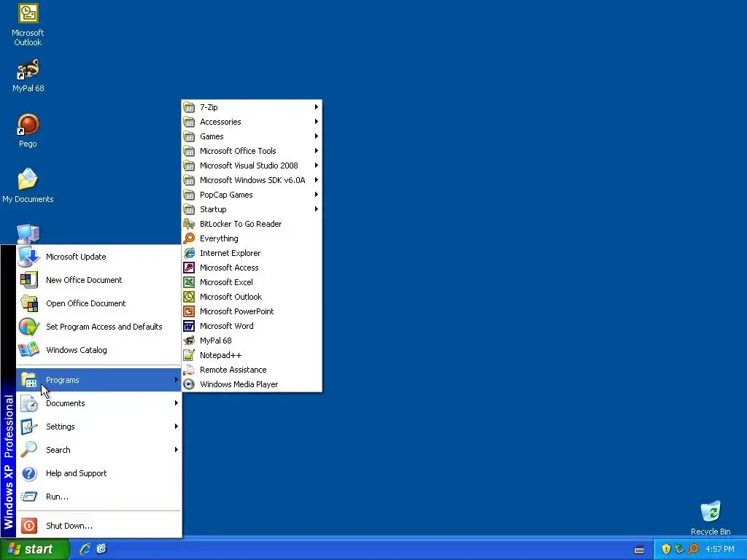Open Windows Media Player from Programs
The image size is (747, 560).
click(252, 384)
